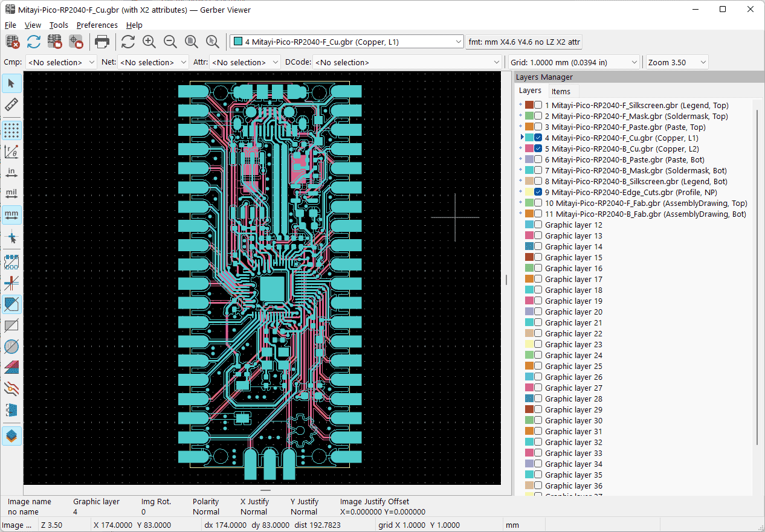Click the Print icon in the toolbar
The width and height of the screenshot is (765, 532).
click(x=102, y=42)
